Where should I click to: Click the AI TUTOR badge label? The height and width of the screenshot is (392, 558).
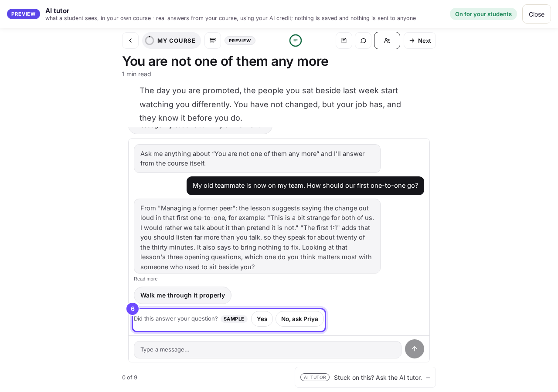pos(315,377)
